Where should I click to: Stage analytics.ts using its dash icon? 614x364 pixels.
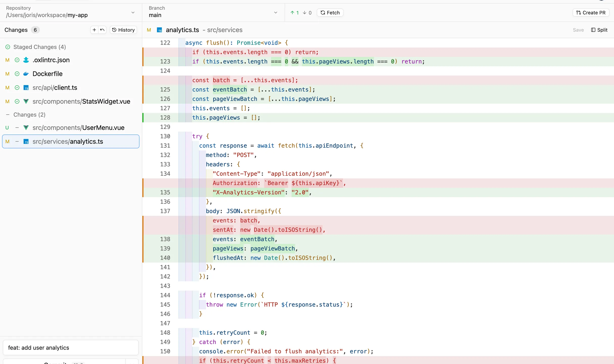17,142
